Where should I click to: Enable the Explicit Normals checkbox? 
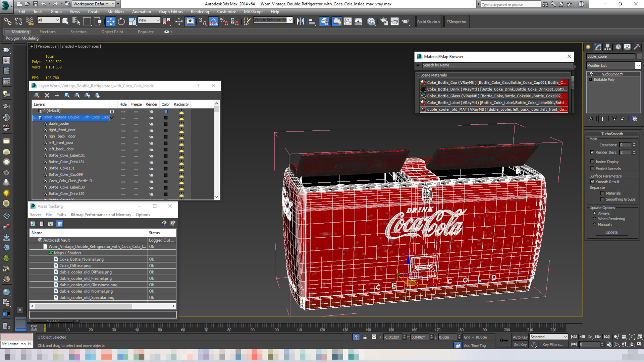tap(592, 169)
